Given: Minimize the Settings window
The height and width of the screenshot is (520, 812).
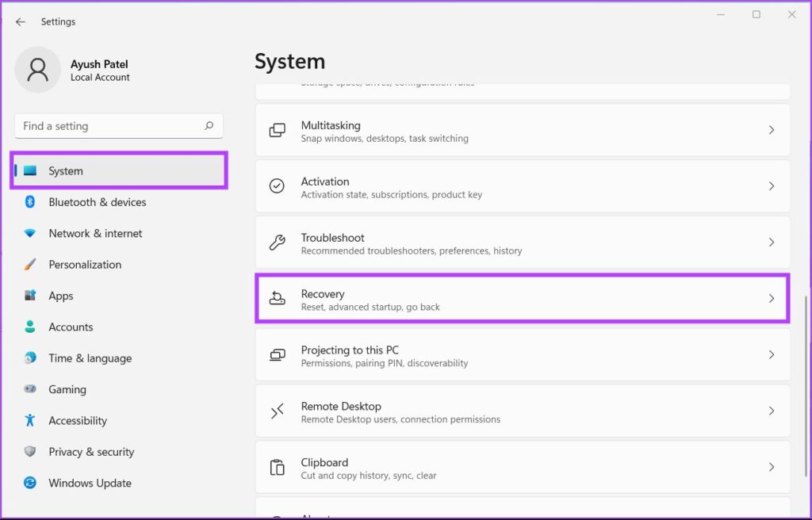Looking at the screenshot, I should 721,14.
